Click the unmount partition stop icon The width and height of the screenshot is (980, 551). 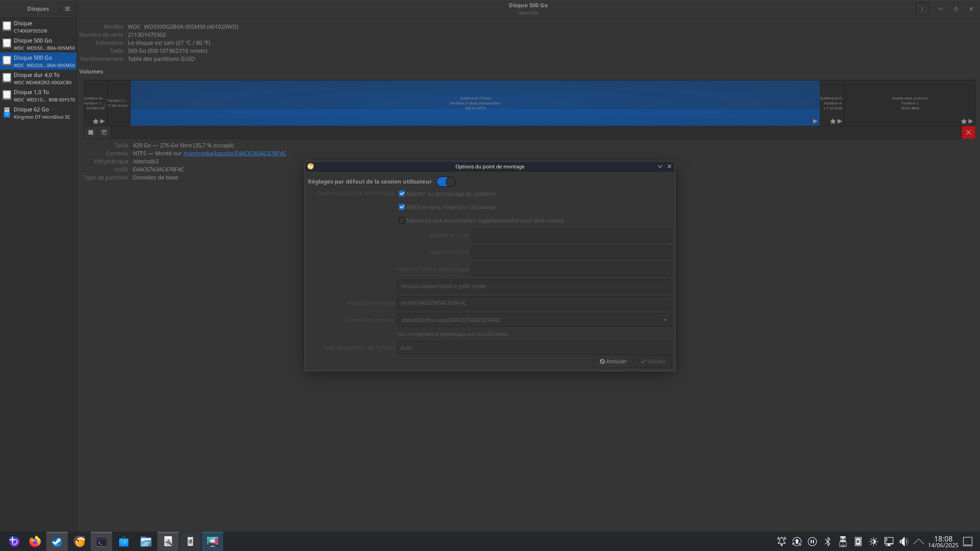[91, 132]
